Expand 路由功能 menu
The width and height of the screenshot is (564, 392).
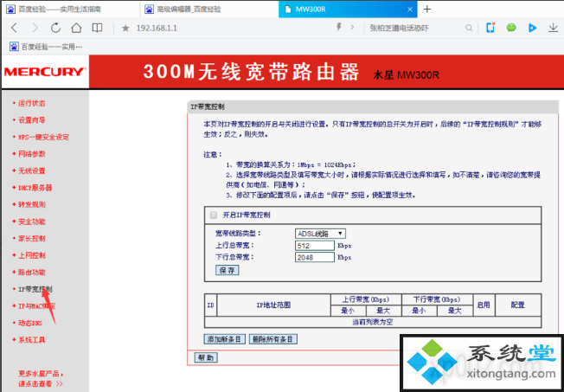[x=32, y=273]
